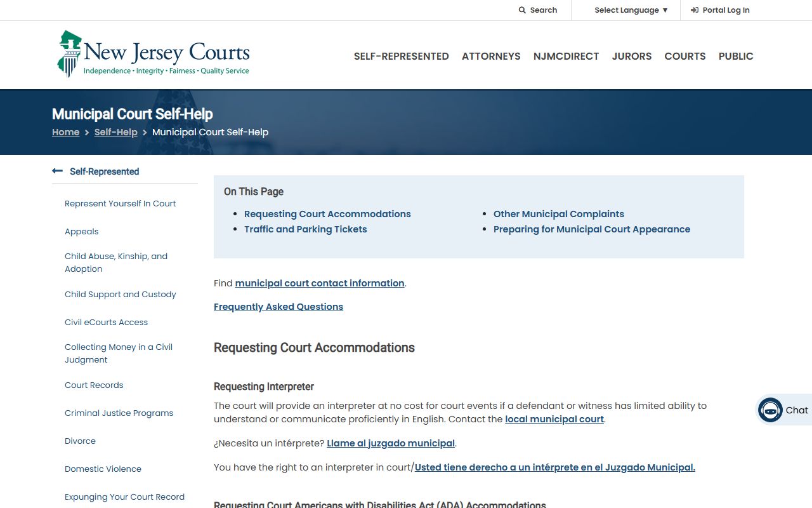
Task: Open the Self-Represented main menu
Action: click(402, 56)
